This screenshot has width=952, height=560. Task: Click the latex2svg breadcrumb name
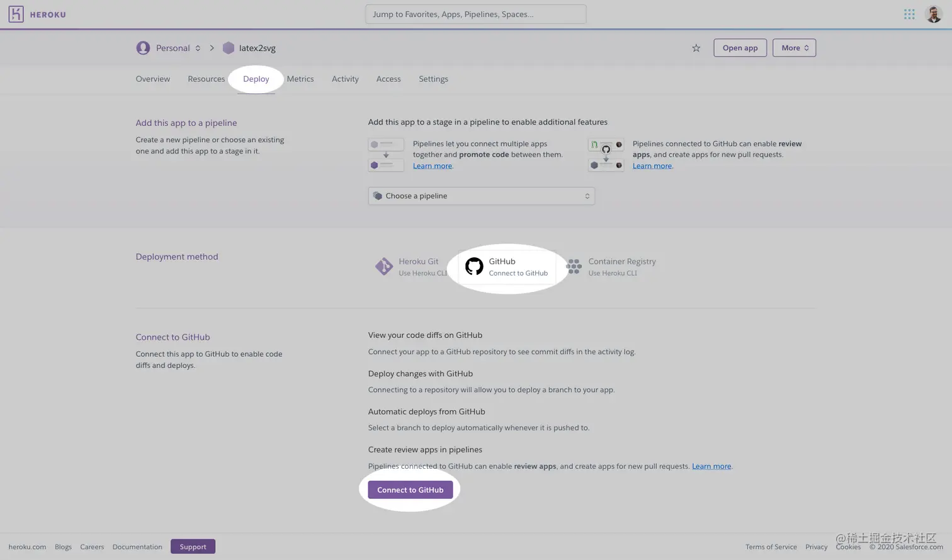258,48
